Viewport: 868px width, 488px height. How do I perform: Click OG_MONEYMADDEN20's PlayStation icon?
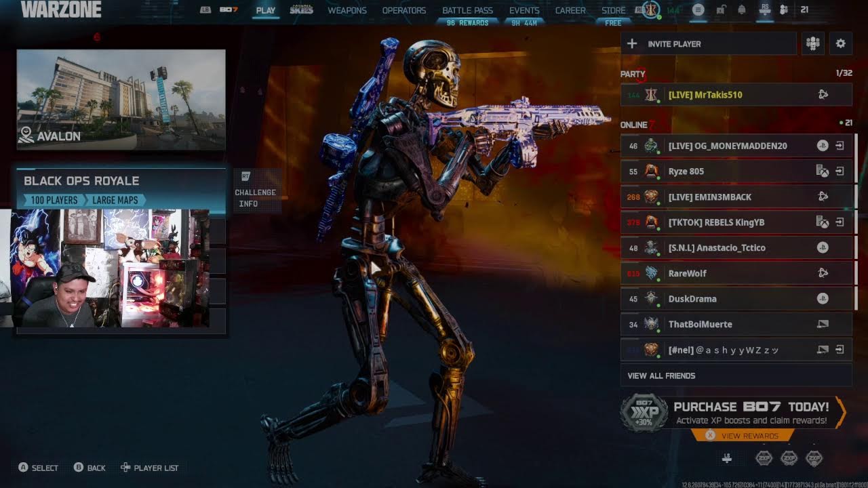[x=823, y=146]
